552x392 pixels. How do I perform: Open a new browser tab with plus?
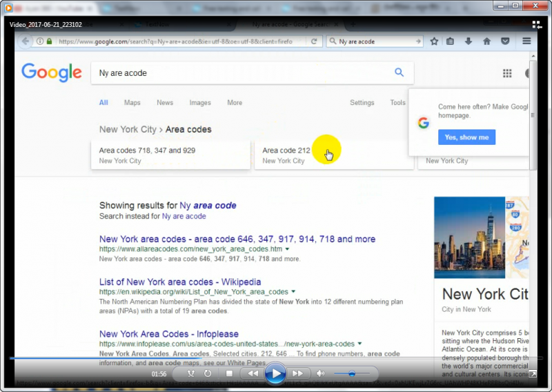(x=353, y=24)
